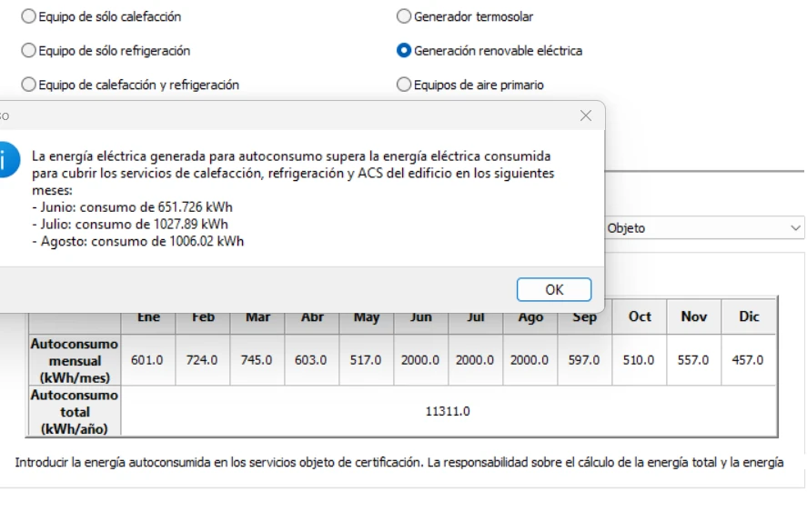Click the May cell value 517.0
This screenshot has height=532, width=807.
point(366,360)
